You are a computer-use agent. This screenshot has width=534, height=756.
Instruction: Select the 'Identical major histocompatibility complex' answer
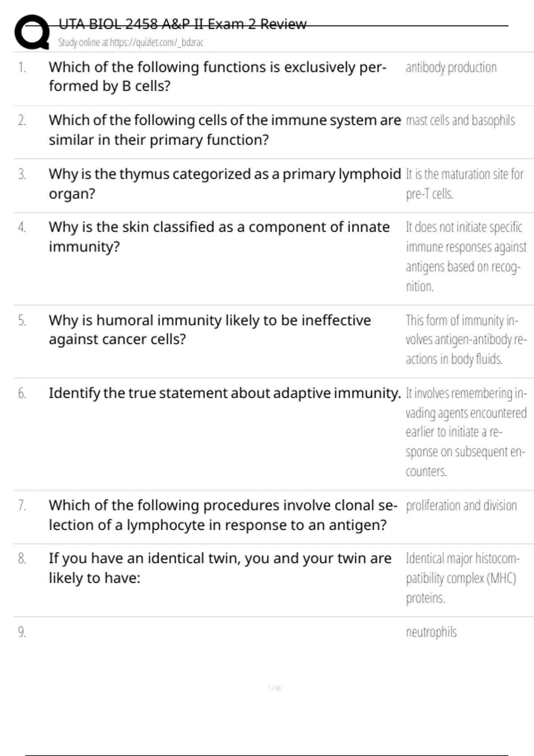pos(462,578)
